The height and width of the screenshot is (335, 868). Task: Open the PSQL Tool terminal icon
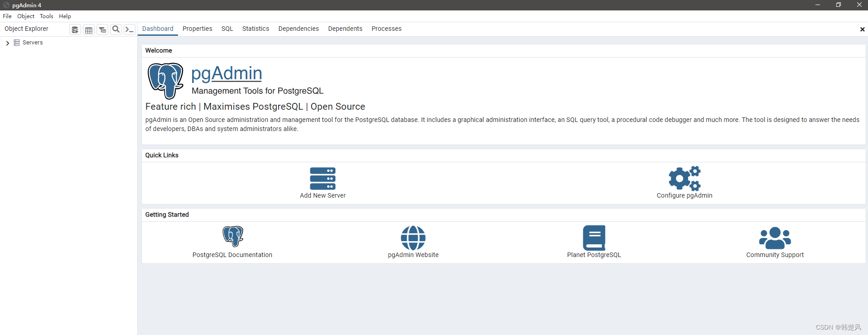(x=130, y=30)
